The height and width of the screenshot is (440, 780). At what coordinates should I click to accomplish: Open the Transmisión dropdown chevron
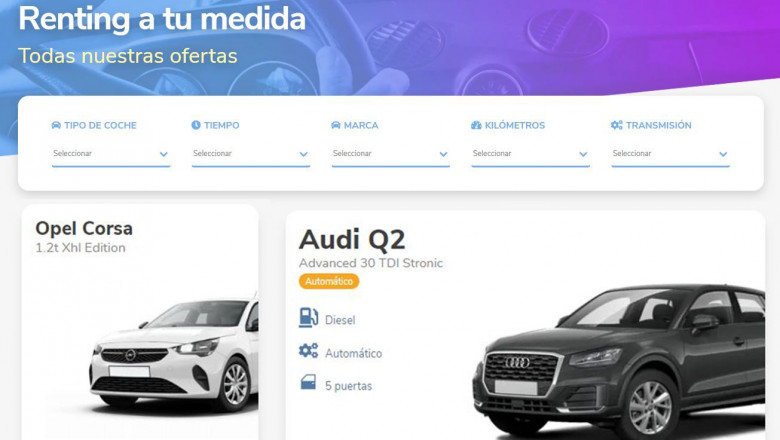(723, 155)
